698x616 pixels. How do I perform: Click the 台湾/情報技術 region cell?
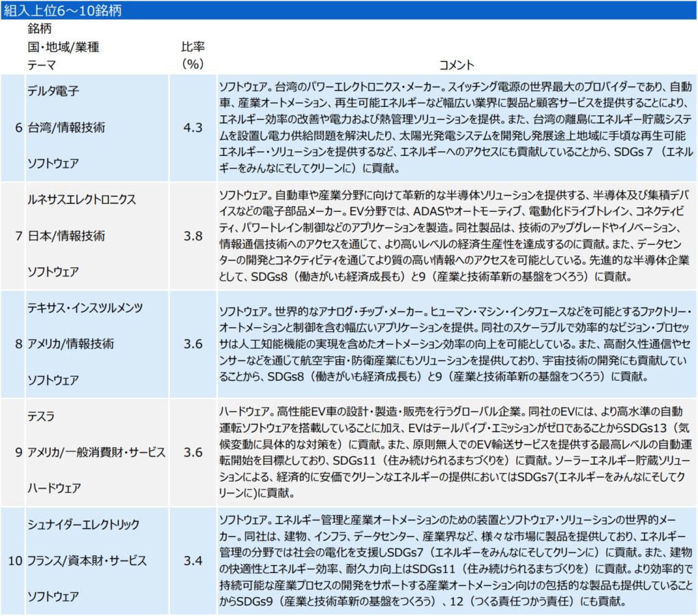(x=66, y=127)
